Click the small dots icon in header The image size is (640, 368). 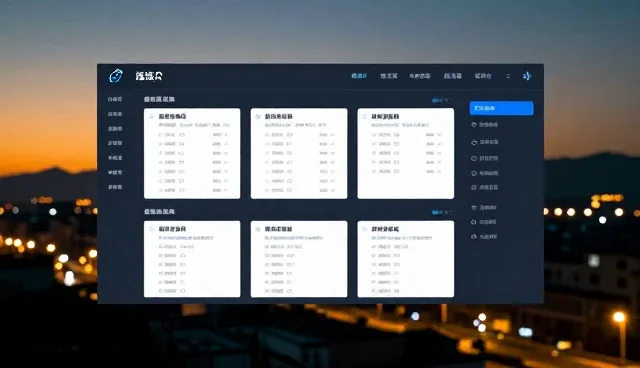click(508, 76)
